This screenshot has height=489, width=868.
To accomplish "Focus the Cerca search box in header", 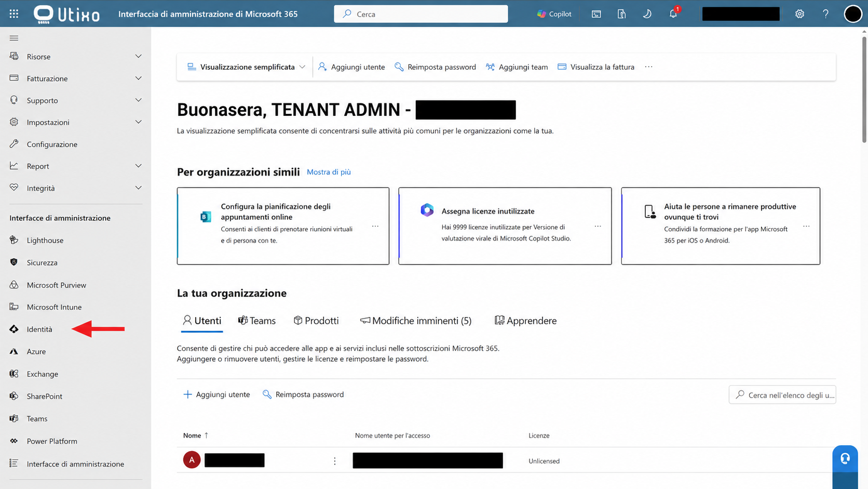I will click(x=421, y=14).
